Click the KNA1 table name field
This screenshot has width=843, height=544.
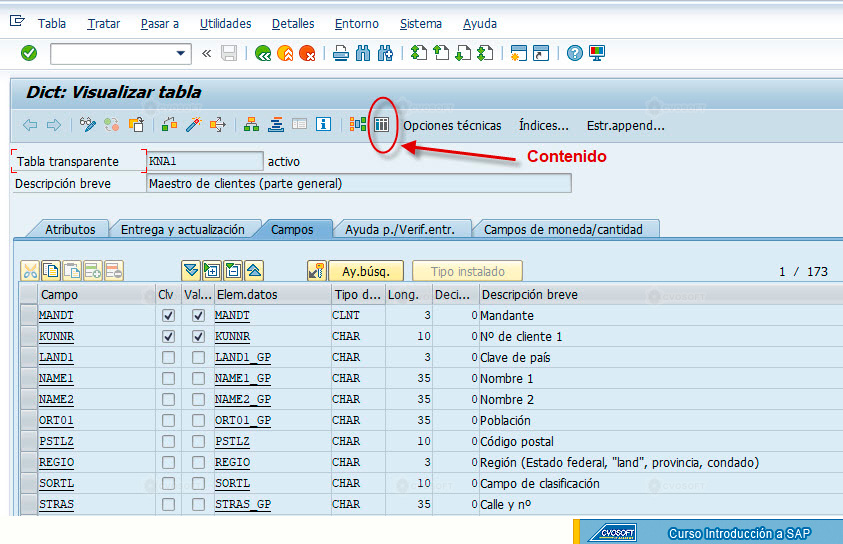pos(205,161)
